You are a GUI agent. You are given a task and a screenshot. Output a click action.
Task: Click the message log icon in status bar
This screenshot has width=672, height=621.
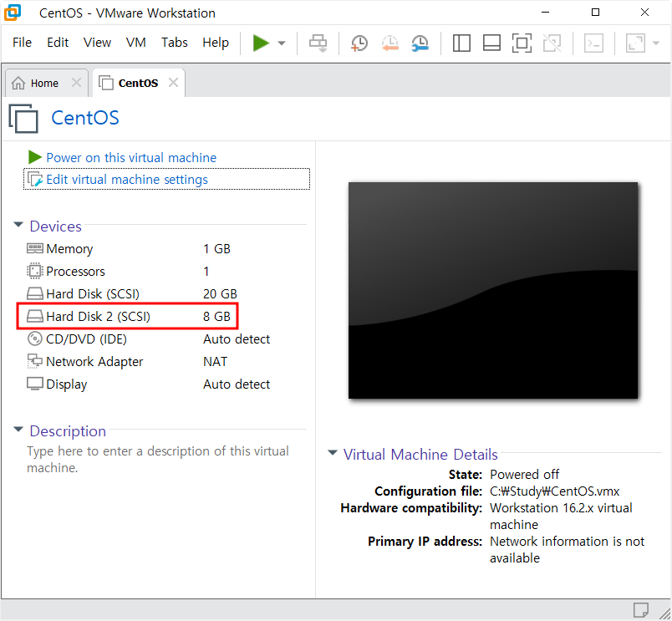[x=641, y=610]
